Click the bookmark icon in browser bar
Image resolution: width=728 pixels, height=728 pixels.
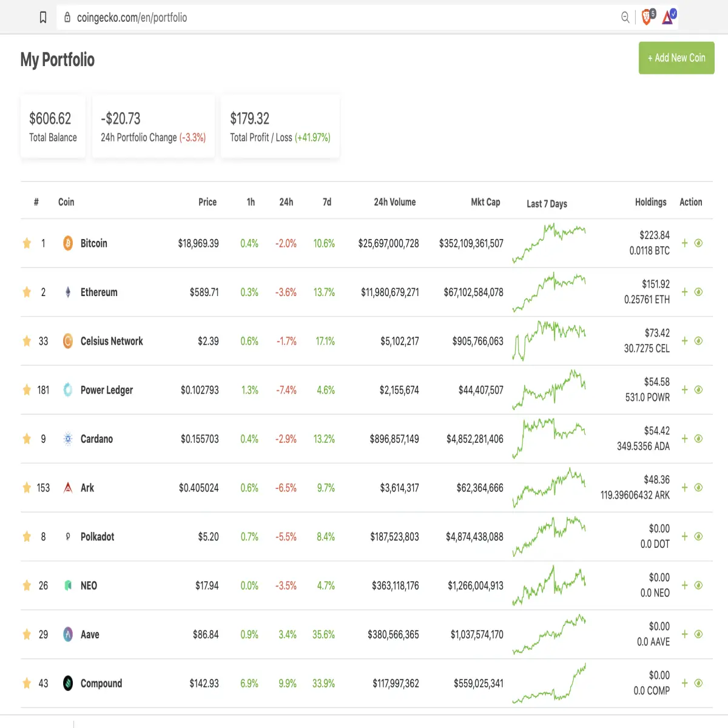tap(43, 18)
